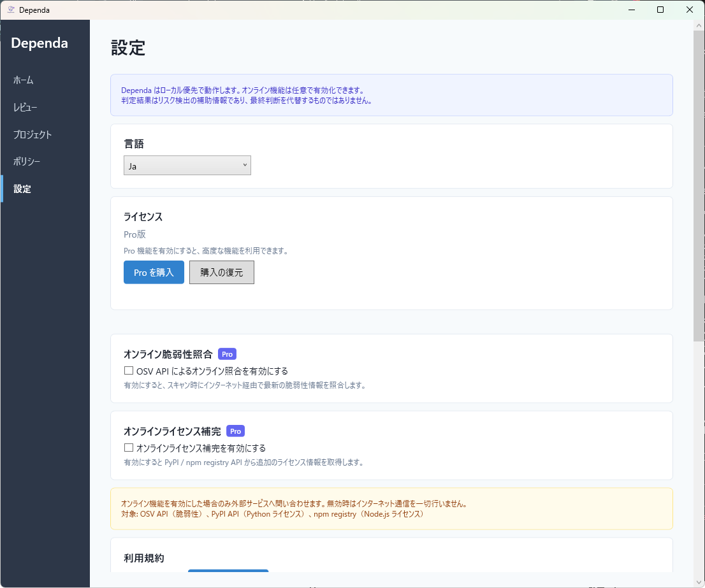Open the language dropdown showing Ja
The height and width of the screenshot is (588, 705).
pyautogui.click(x=187, y=165)
